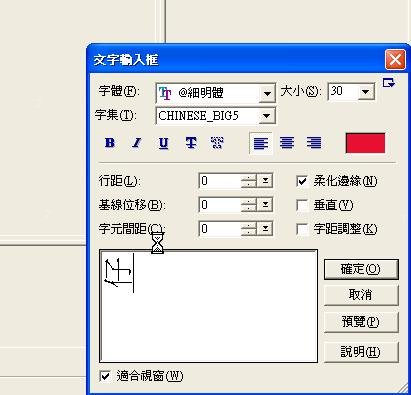Screen dimensions: 411x395
Task: Center align the text
Action: click(x=287, y=143)
